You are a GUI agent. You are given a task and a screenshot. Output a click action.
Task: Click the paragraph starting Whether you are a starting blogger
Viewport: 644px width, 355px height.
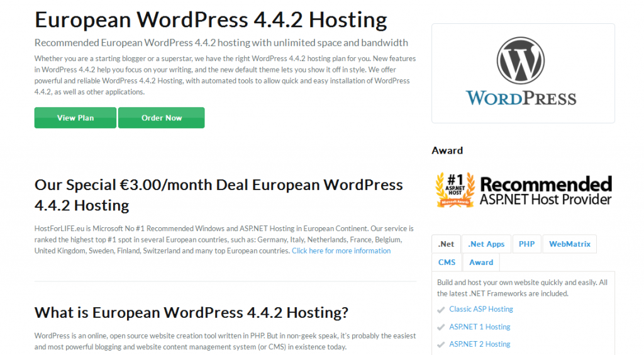point(225,75)
